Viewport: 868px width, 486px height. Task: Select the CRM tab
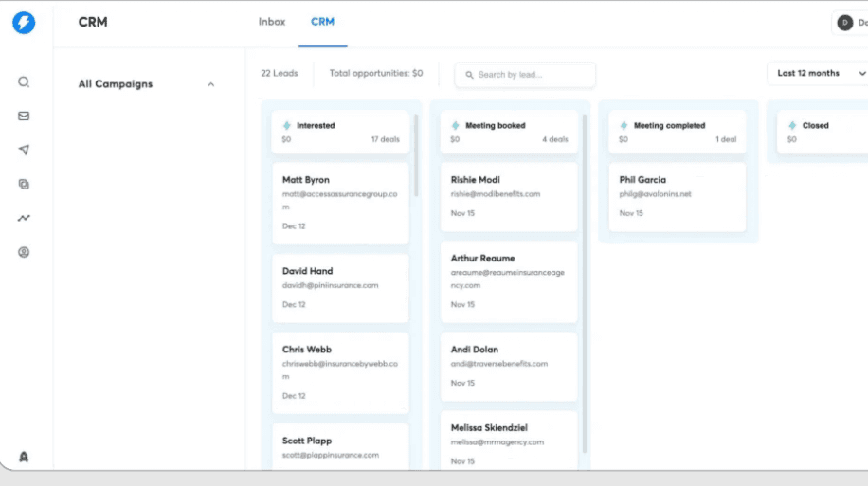click(323, 22)
